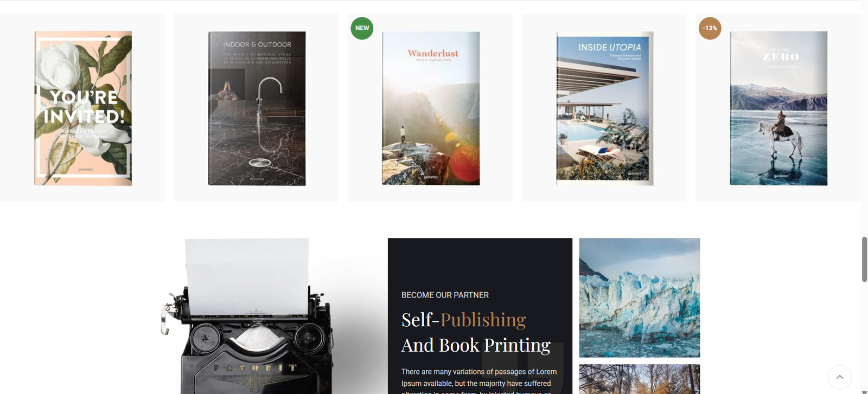Click the Self-Publishing heading

pos(464,320)
